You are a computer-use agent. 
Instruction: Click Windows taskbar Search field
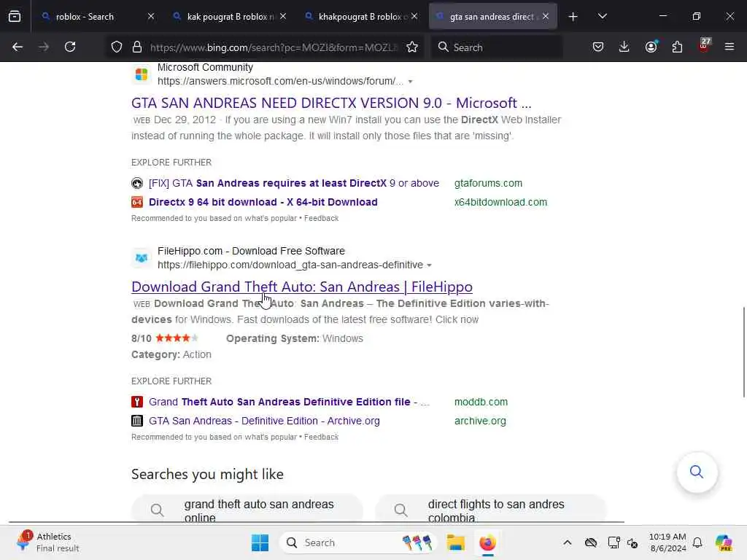click(x=358, y=542)
